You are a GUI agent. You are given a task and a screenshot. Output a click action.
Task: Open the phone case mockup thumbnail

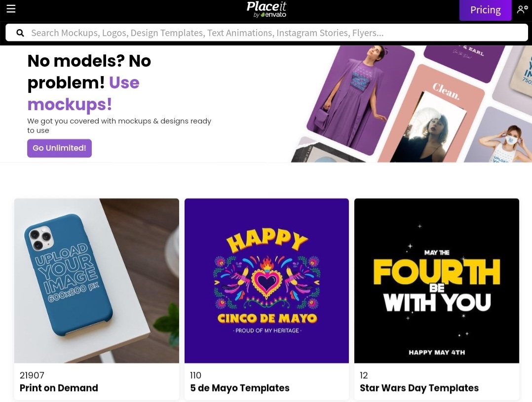click(97, 281)
